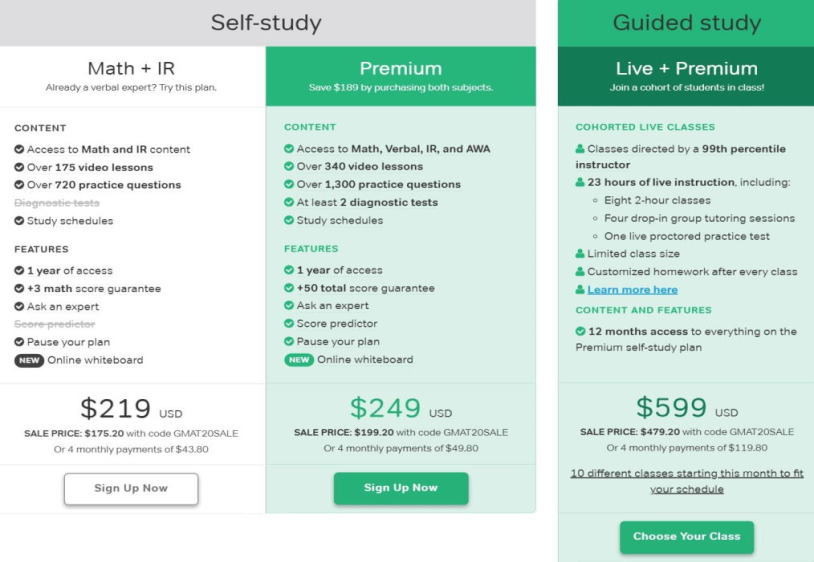Click the green Premium Sign Up Now button

coord(401,488)
